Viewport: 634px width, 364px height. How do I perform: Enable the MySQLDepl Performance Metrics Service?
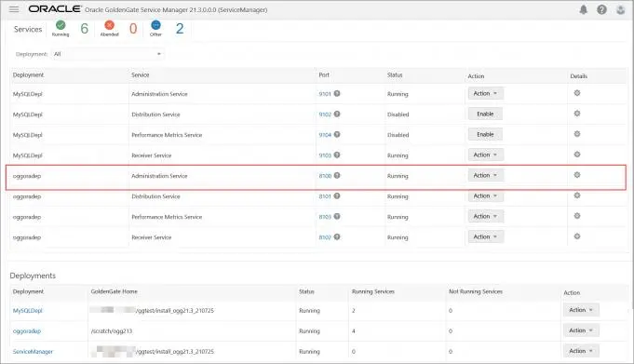point(485,134)
